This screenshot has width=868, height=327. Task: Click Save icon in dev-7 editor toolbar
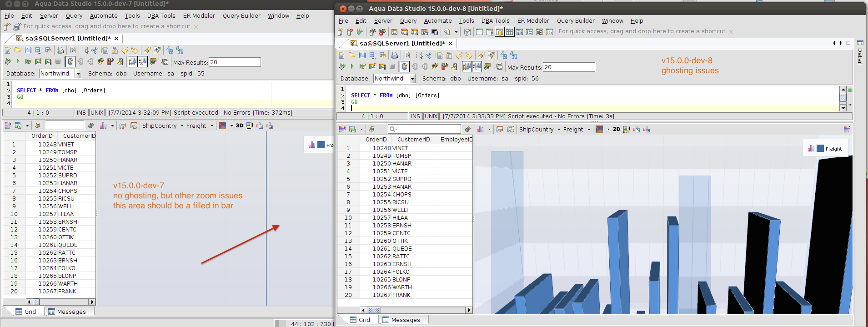click(28, 50)
